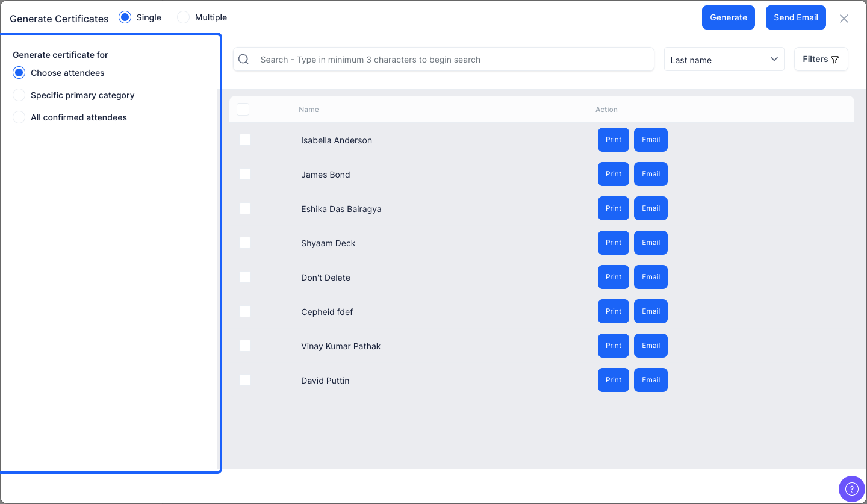
Task: Print certificate for Cepheid fdef
Action: tap(614, 311)
